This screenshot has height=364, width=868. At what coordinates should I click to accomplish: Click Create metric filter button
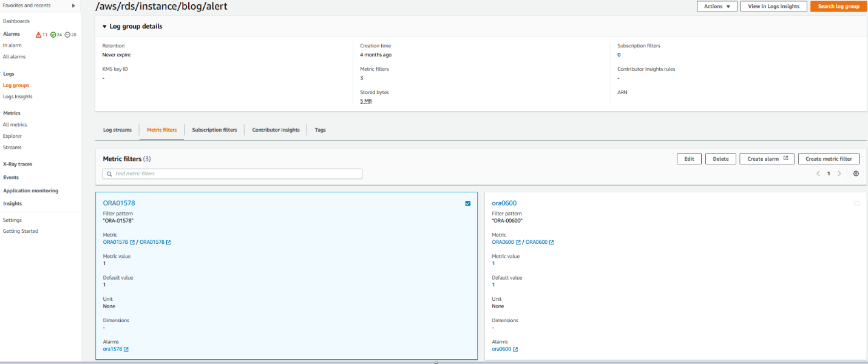829,159
